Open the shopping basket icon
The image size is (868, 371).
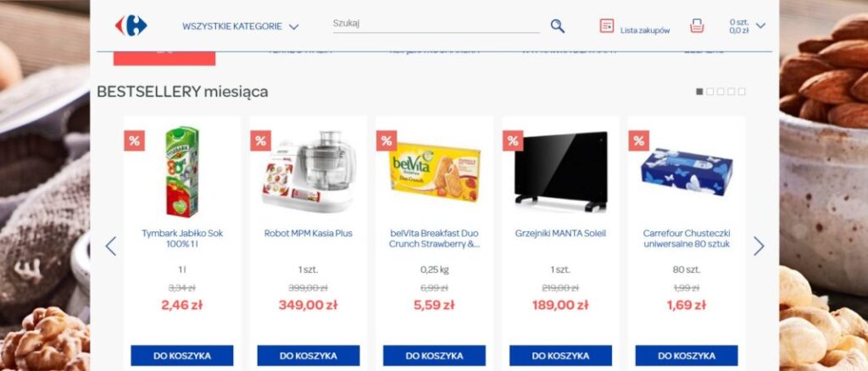(697, 26)
